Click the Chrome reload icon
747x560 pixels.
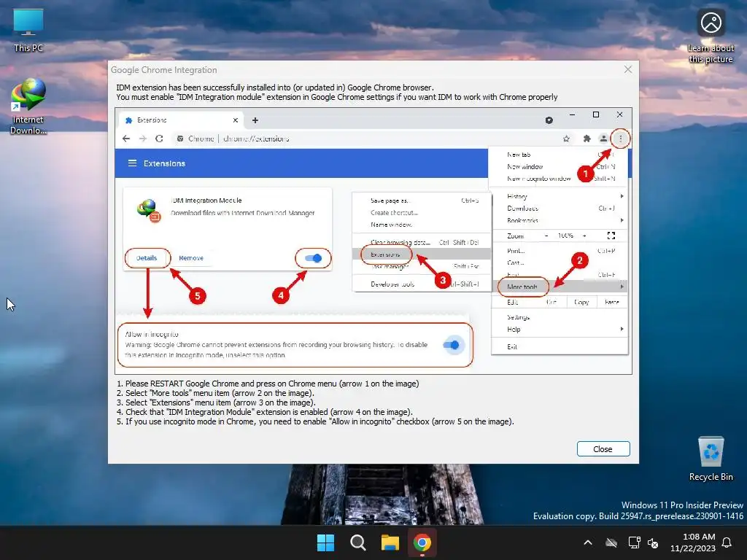(x=159, y=139)
